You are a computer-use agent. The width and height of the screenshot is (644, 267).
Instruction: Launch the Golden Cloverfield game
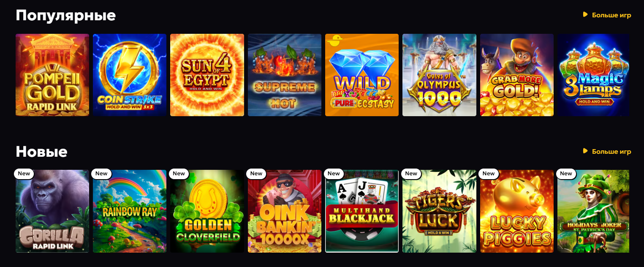(x=207, y=211)
